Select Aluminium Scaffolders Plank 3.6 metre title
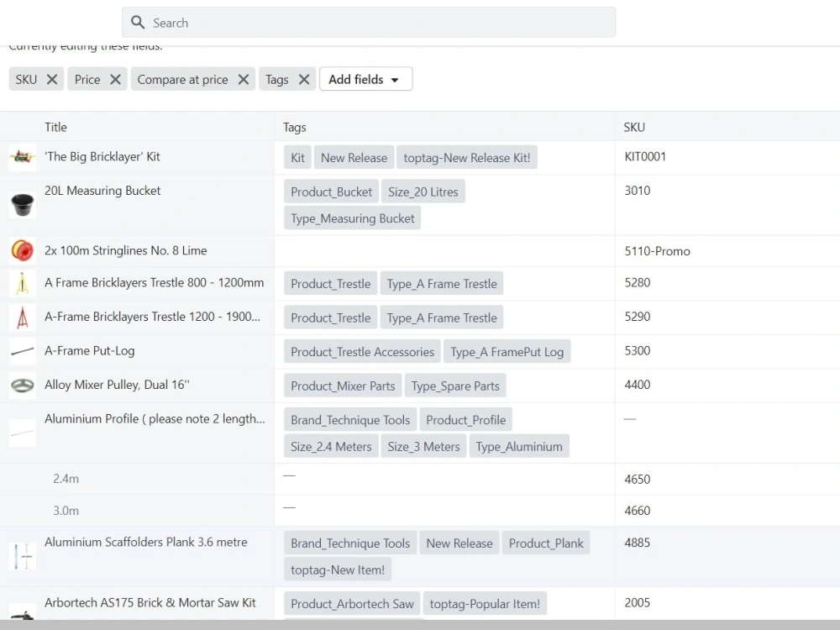 [145, 542]
